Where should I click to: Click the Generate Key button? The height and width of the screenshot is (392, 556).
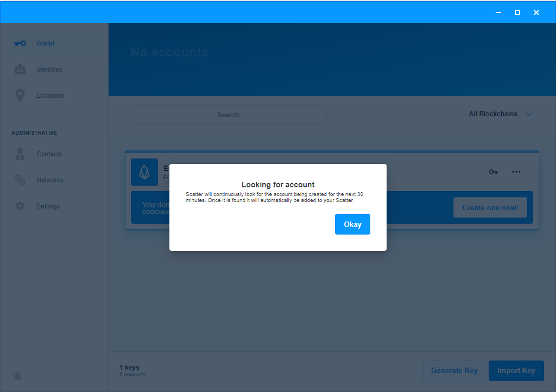454,371
